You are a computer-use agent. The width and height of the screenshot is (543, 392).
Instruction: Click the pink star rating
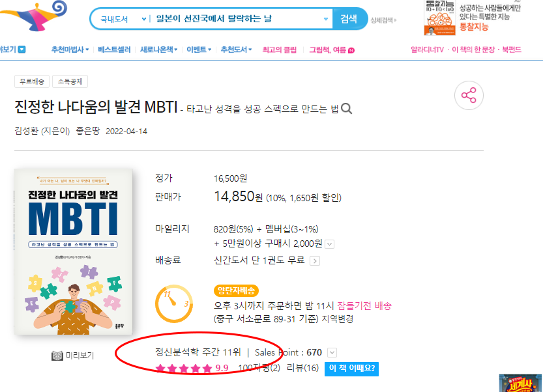(x=184, y=368)
